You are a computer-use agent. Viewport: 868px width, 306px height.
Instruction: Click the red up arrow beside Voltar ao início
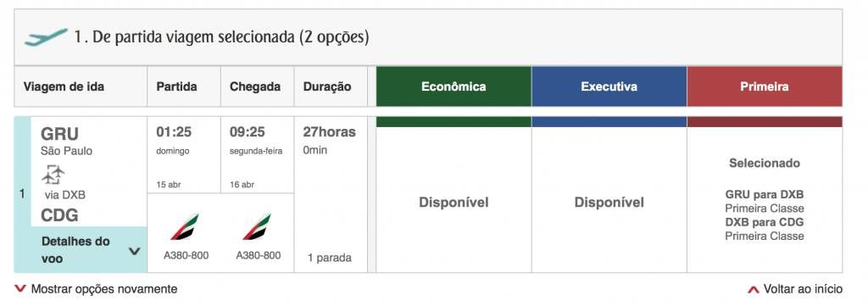pos(753,289)
